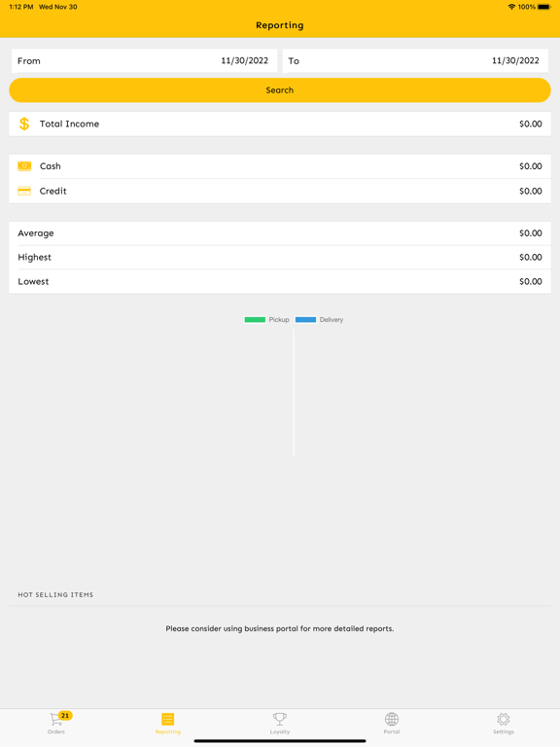Click the Search button
560x747 pixels.
280,90
